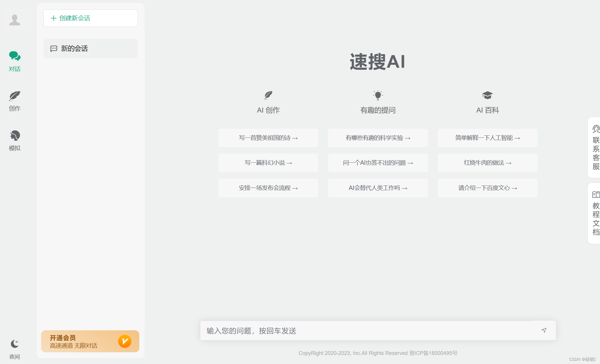600x364 pixels.
Task: Click 创建新会话 button
Action: [90, 18]
